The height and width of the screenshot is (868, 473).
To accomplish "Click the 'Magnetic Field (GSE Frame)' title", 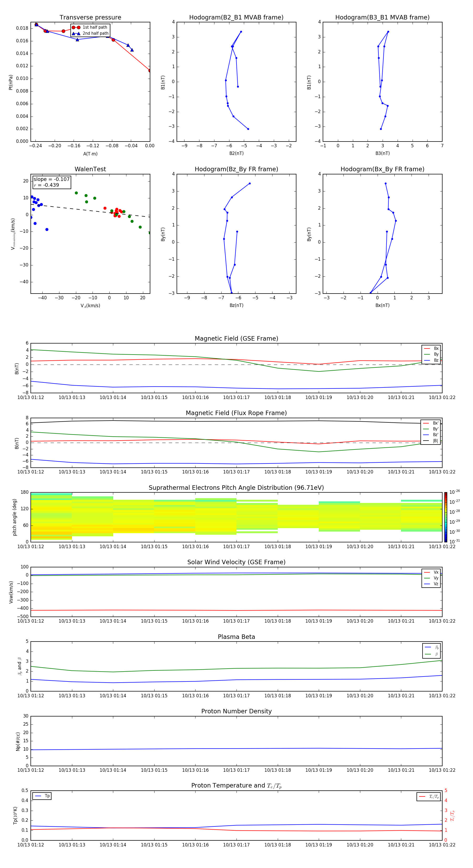I will [236, 339].
